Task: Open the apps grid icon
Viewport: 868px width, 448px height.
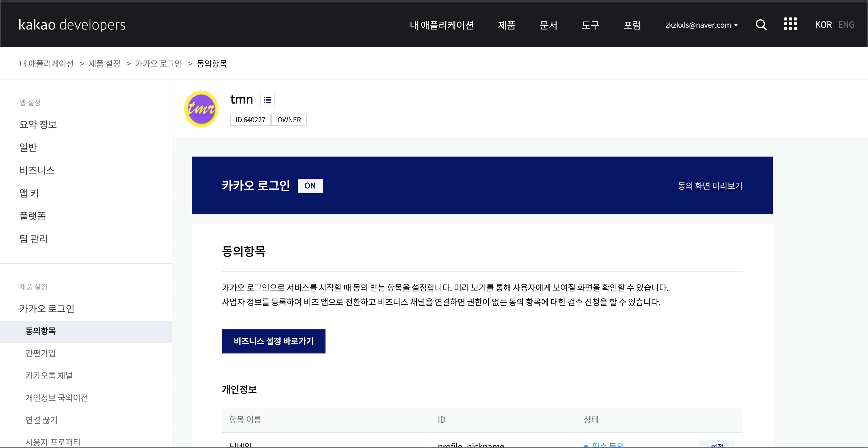Action: click(x=790, y=24)
